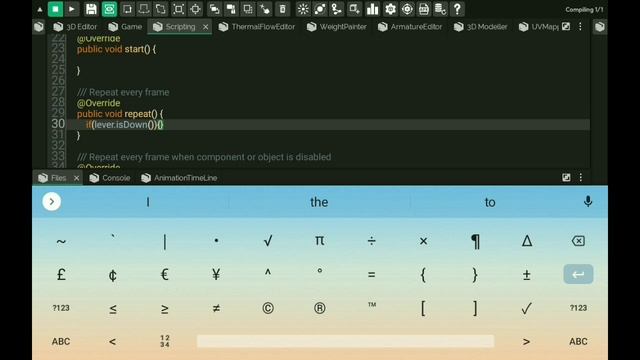Screen dimensions: 640x360
Task: Tap the left ?123 key
Action: [61, 308]
